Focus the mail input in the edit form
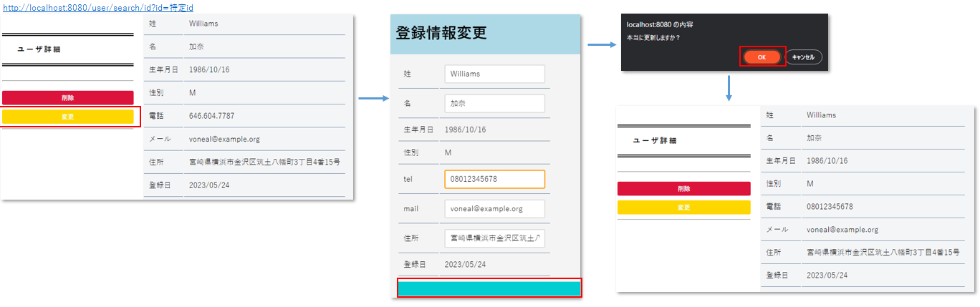The image size is (980, 307). pyautogui.click(x=494, y=209)
